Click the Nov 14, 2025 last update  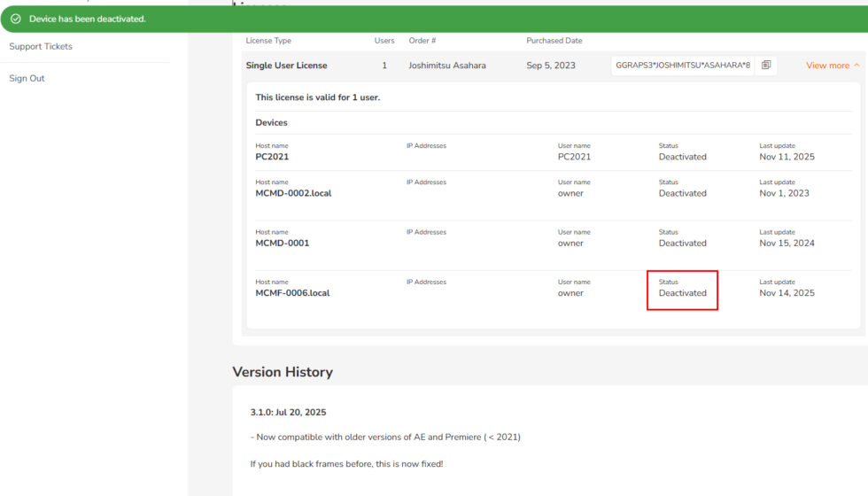[787, 293]
